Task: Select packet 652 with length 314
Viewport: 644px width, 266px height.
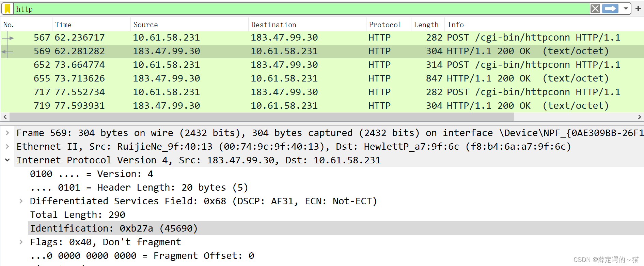Action: click(322, 65)
